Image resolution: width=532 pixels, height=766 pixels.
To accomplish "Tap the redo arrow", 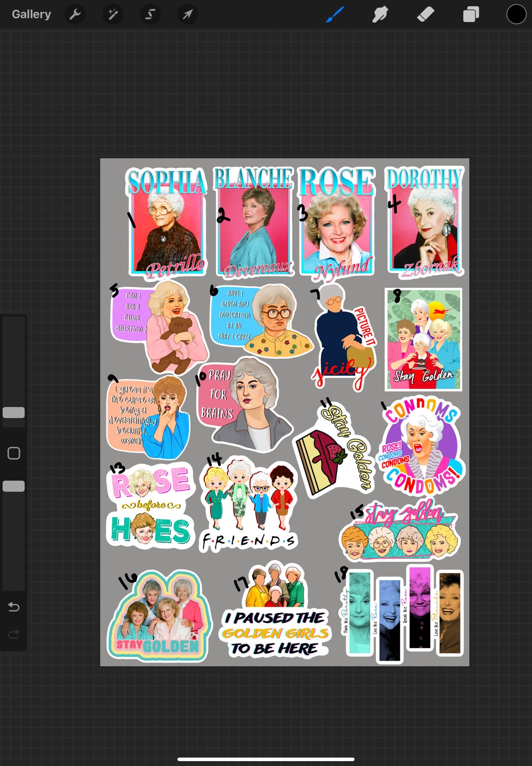I will [14, 634].
